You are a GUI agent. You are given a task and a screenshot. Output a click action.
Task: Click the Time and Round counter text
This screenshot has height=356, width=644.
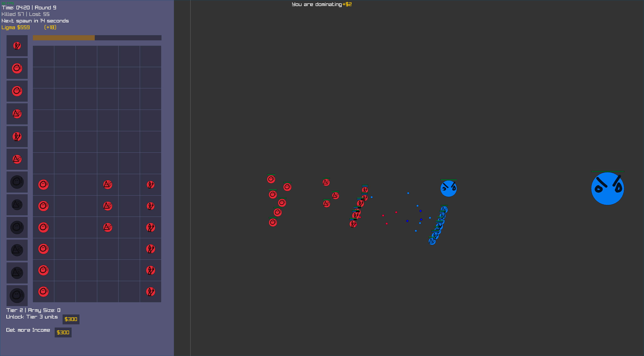tap(29, 8)
